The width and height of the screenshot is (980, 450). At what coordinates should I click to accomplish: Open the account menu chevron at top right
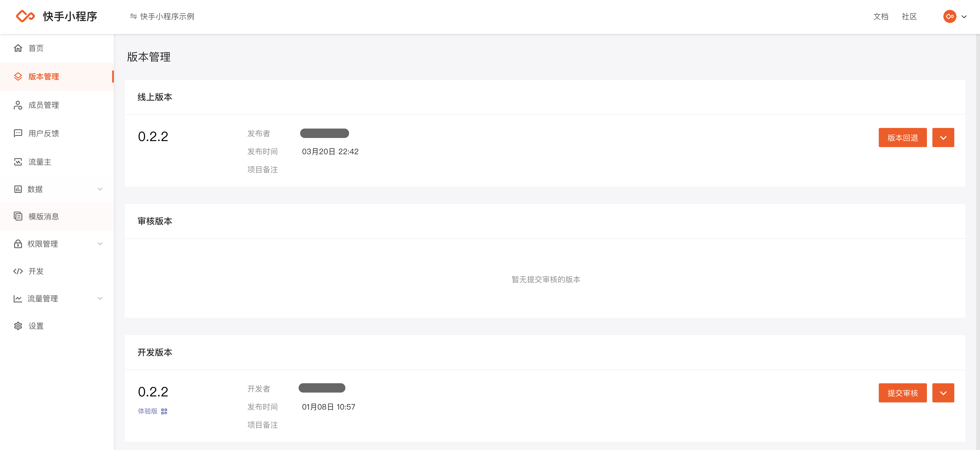pos(964,17)
